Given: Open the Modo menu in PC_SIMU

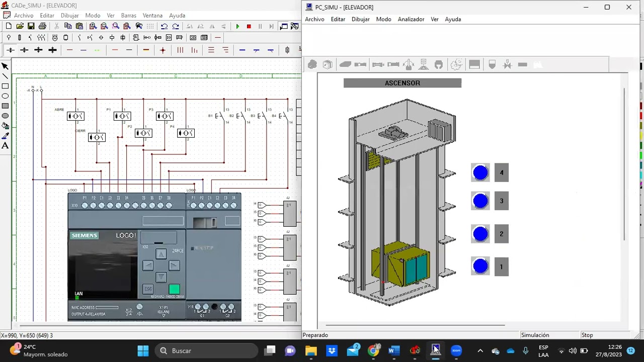Looking at the screenshot, I should pyautogui.click(x=383, y=19).
